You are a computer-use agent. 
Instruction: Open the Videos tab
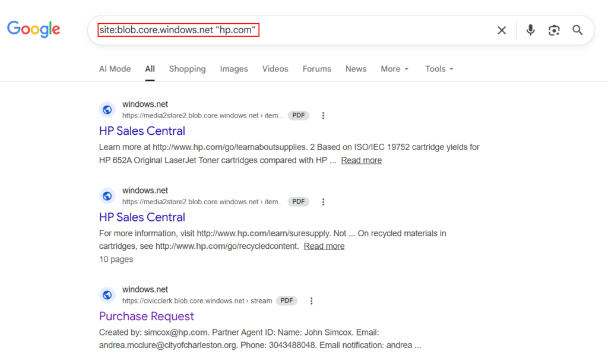pyautogui.click(x=275, y=69)
